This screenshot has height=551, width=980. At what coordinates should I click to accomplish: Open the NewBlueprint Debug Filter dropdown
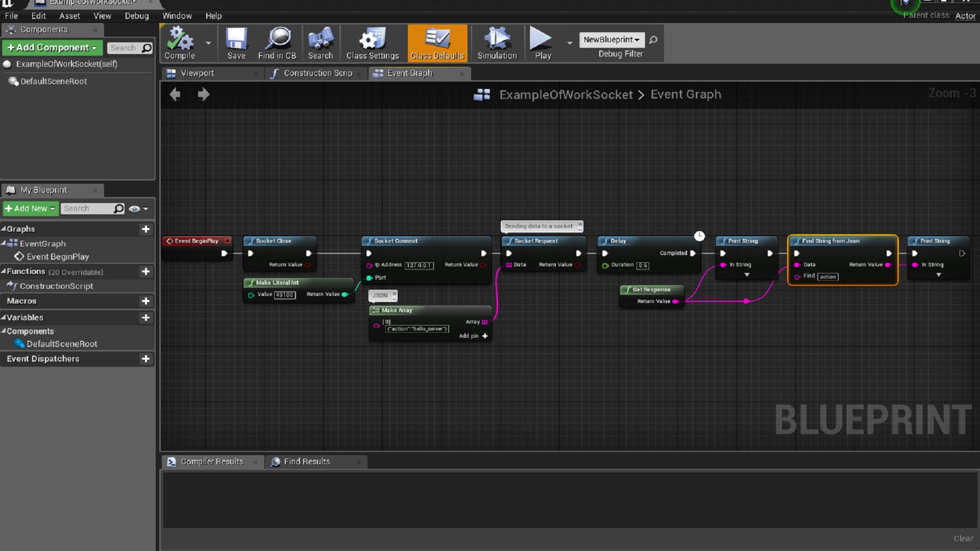click(x=612, y=39)
